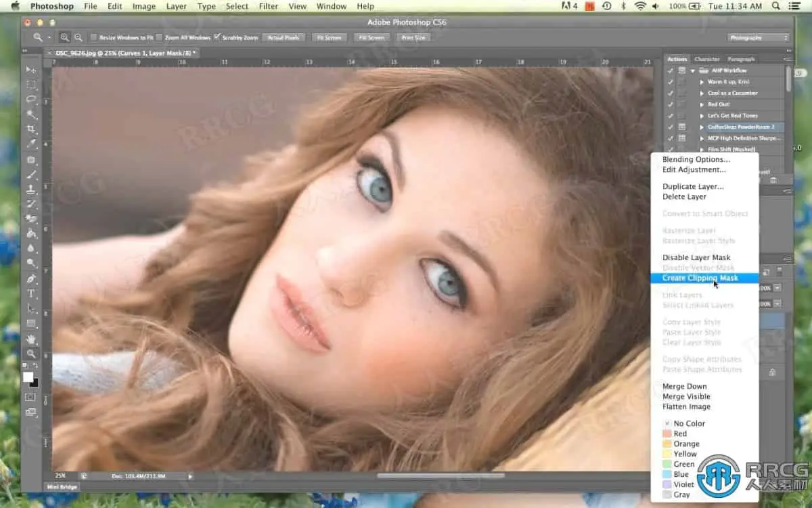The image size is (812, 508).
Task: Open the Actions panel flyout menu
Action: [787, 59]
